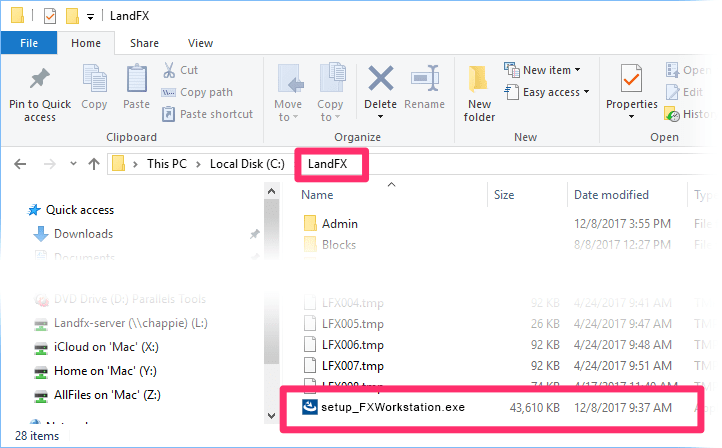The width and height of the screenshot is (722, 448).
Task: Open the recent locations dropdown chevron
Action: [x=73, y=163]
